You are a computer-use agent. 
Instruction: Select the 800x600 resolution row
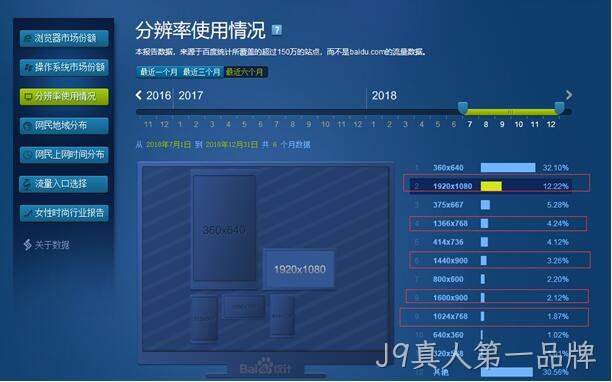(x=492, y=279)
